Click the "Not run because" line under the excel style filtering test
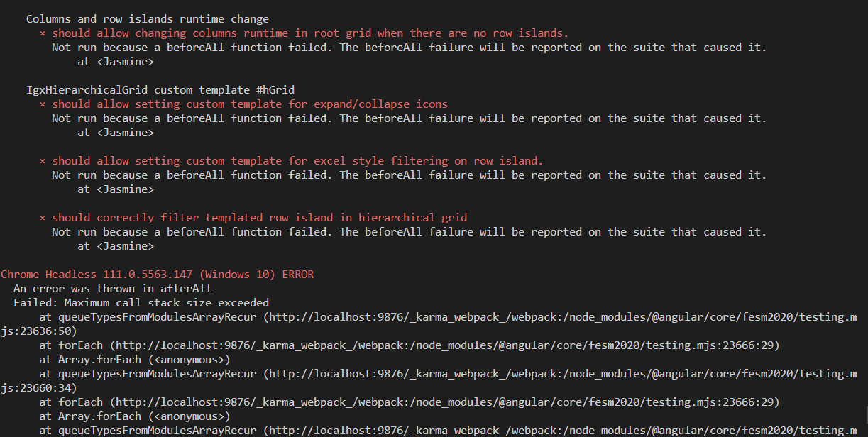This screenshot has height=437, width=868. tap(410, 175)
